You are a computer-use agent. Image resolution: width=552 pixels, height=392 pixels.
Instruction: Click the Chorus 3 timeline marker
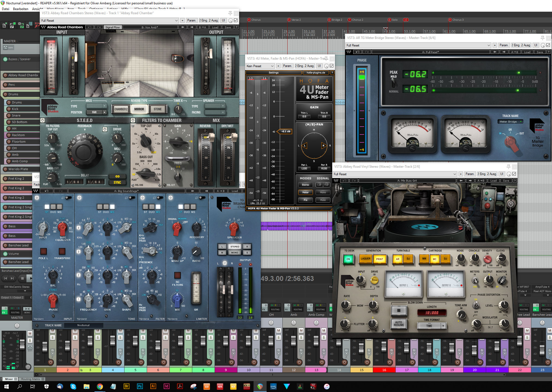click(x=456, y=20)
